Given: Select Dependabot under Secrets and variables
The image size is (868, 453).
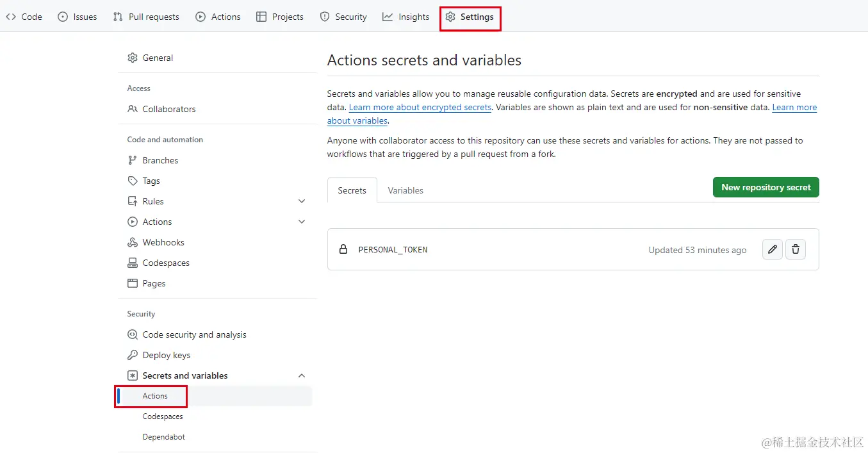Looking at the screenshot, I should [163, 437].
